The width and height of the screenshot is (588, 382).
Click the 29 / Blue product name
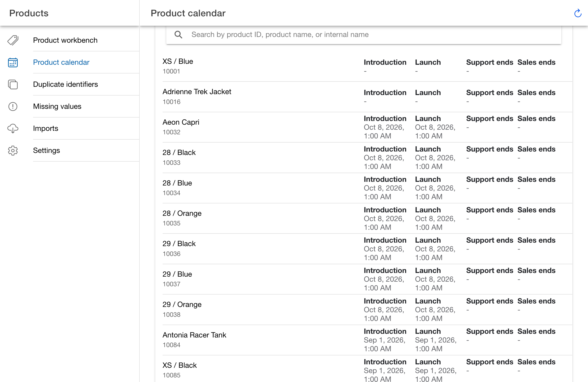point(177,274)
